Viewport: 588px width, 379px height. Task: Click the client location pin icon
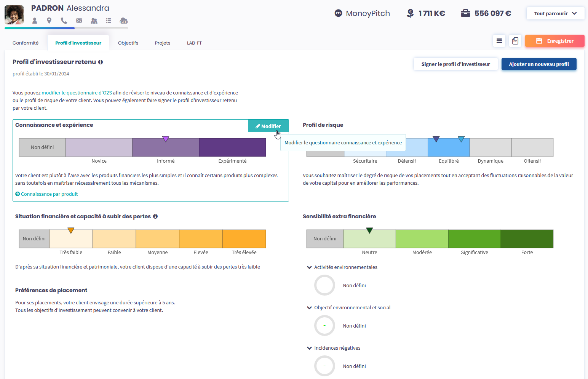49,21
